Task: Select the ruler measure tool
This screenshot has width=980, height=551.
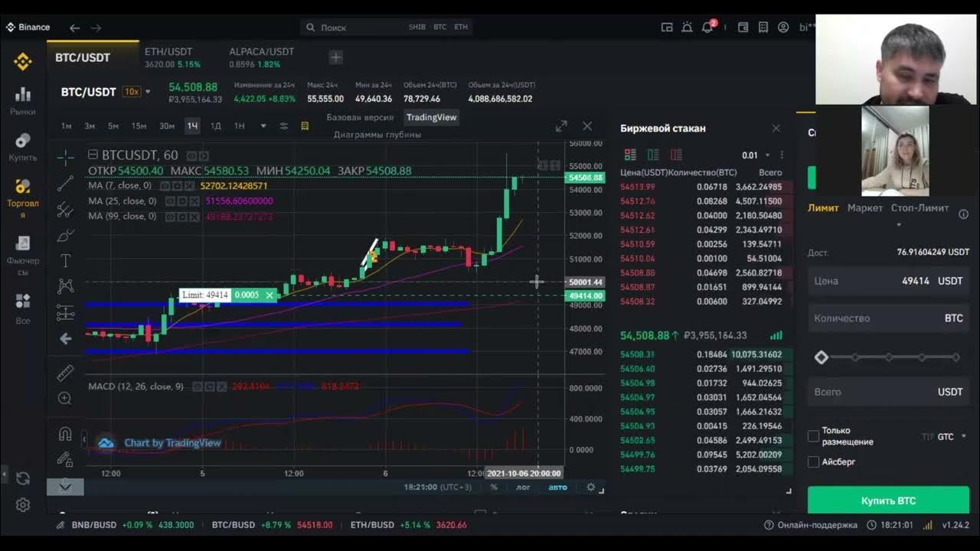Action: tap(65, 373)
